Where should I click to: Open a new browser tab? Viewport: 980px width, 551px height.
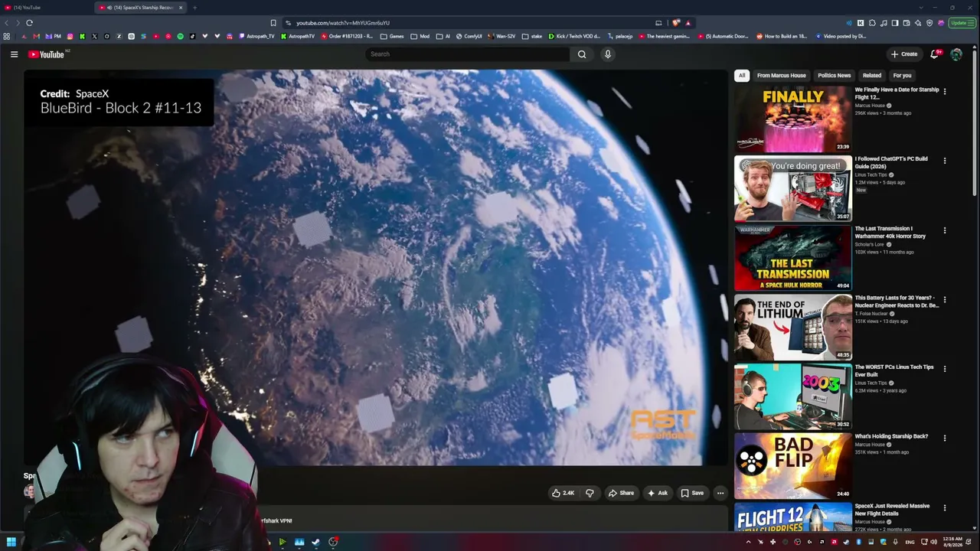pyautogui.click(x=194, y=8)
